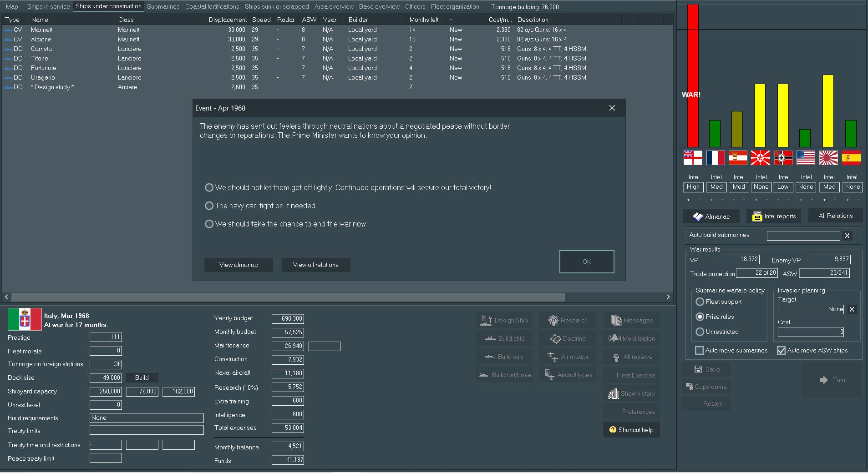Viewport: 868px width, 473px height.
Task: Clear the invasion Target selection
Action: (852, 309)
